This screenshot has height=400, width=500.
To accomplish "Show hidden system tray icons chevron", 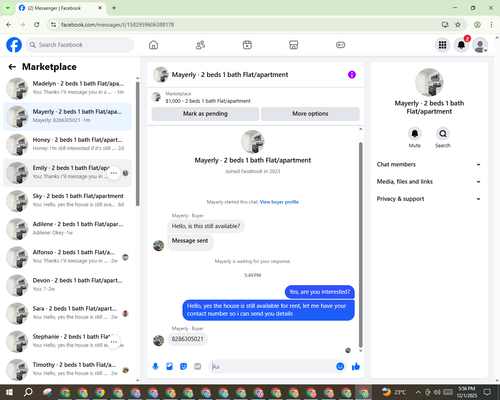I will pyautogui.click(x=418, y=392).
